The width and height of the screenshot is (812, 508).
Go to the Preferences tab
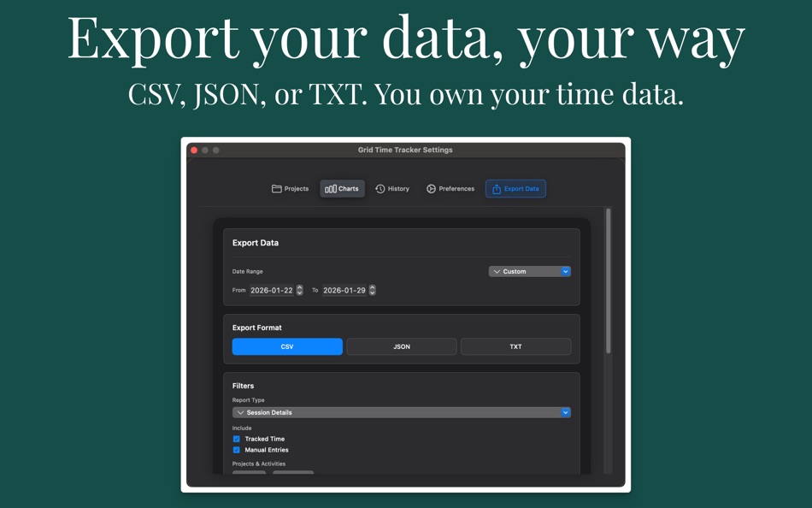[450, 188]
